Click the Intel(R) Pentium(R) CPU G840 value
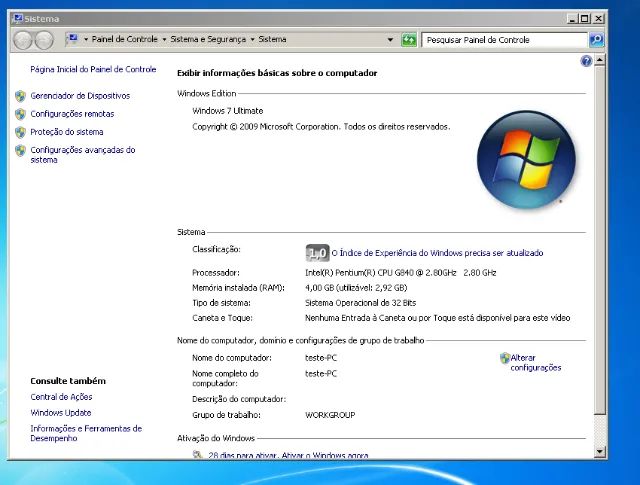The width and height of the screenshot is (640, 485). pyautogui.click(x=400, y=273)
